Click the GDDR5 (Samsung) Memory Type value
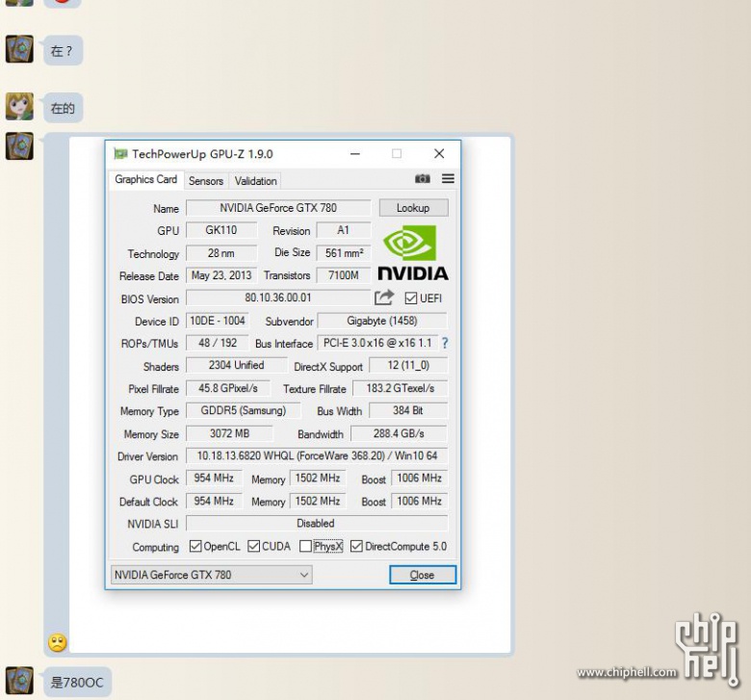This screenshot has height=700, width=751. (244, 410)
